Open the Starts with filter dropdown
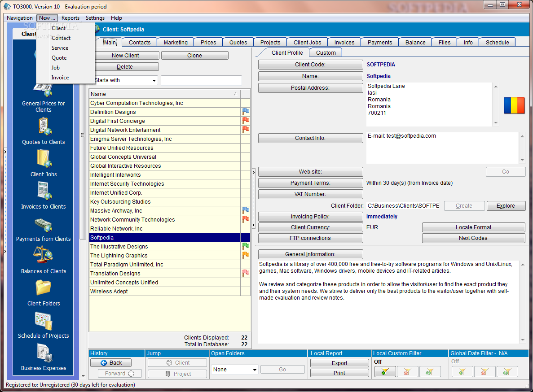This screenshot has width=533, height=392. pyautogui.click(x=154, y=80)
